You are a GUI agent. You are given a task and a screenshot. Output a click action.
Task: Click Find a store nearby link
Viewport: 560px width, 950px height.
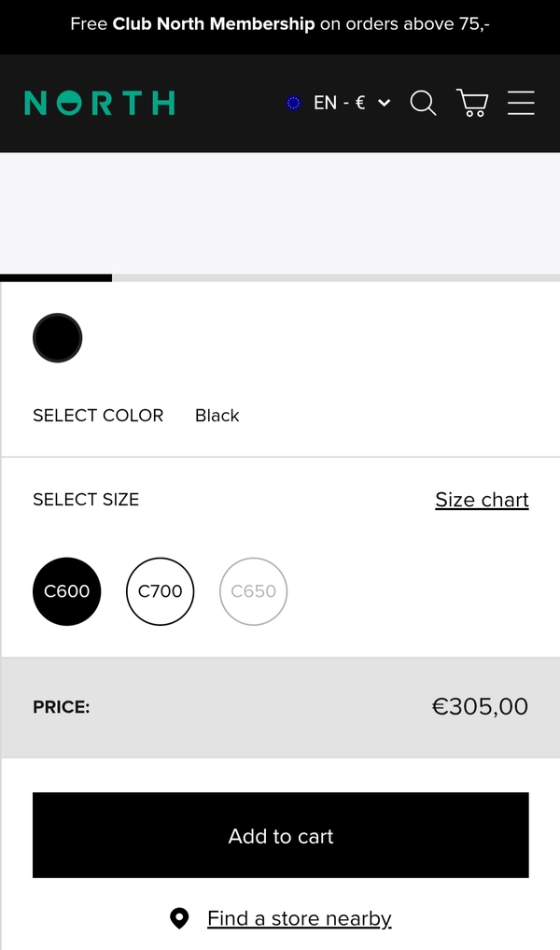pyautogui.click(x=299, y=918)
